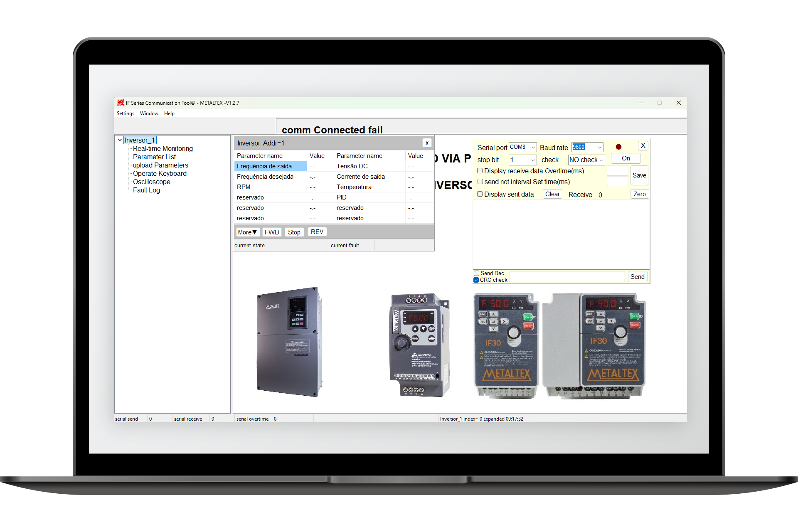Collapse the Inversor_1 tree node

pos(120,140)
